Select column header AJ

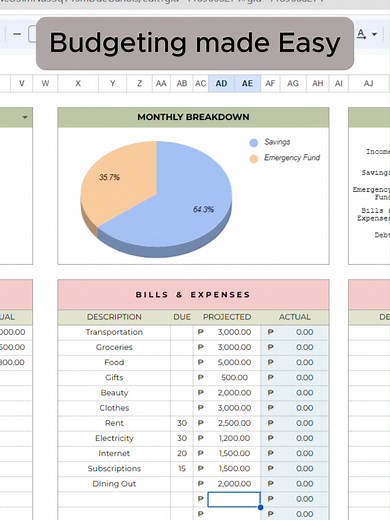368,83
